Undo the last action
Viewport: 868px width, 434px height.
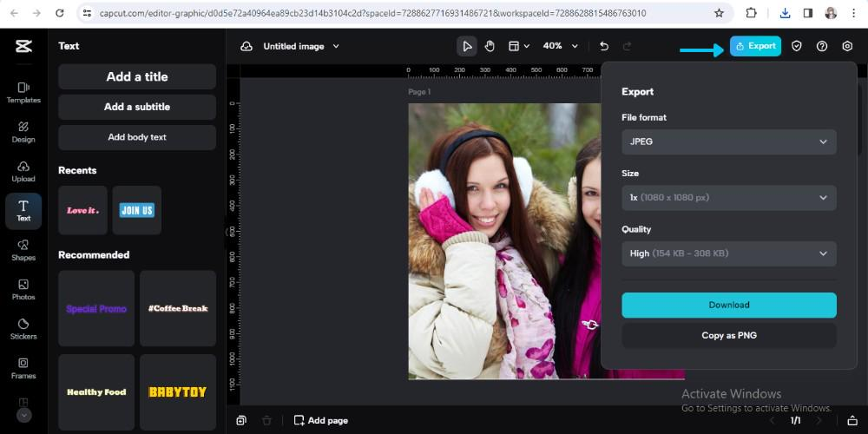coord(604,47)
